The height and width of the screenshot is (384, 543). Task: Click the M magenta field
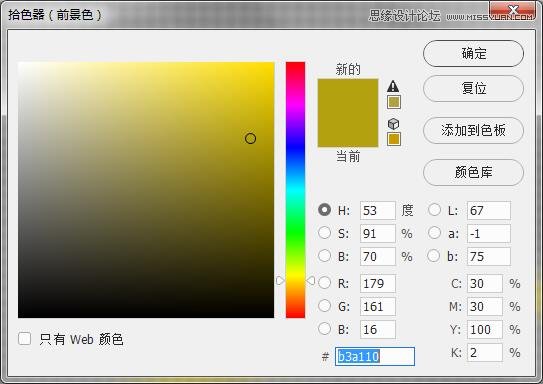485,306
